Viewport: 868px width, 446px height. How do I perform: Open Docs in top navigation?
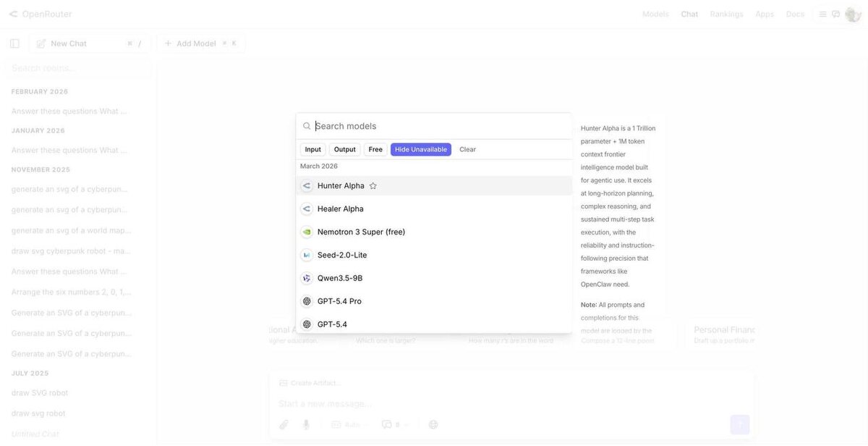tap(795, 14)
